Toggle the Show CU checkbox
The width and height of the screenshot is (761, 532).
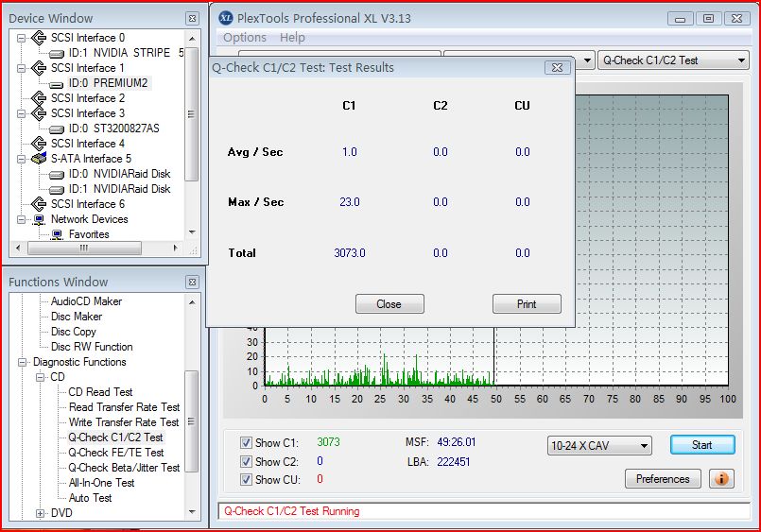(x=246, y=480)
